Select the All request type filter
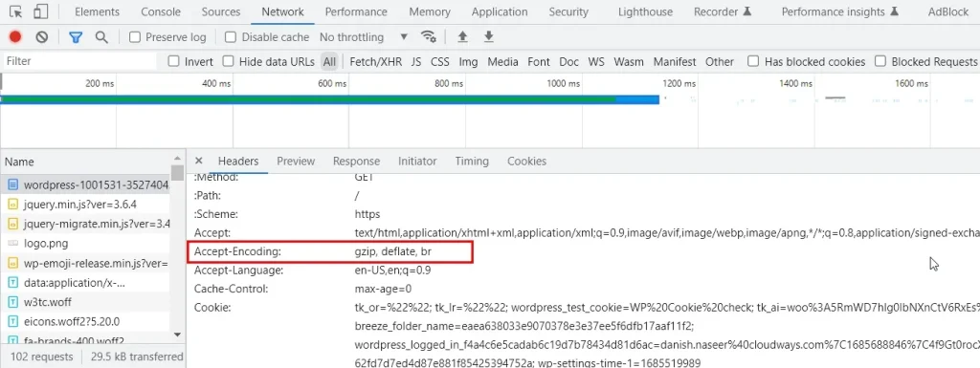This screenshot has width=980, height=368. (329, 61)
